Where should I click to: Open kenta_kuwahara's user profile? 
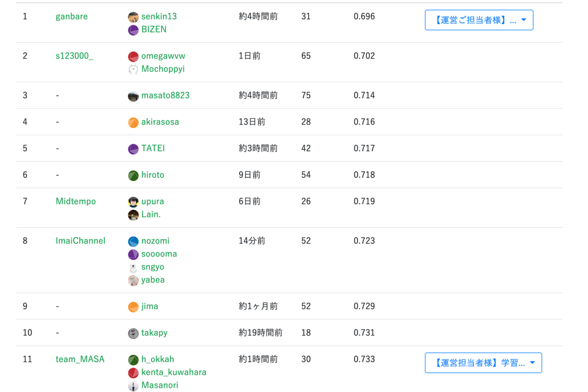click(174, 372)
